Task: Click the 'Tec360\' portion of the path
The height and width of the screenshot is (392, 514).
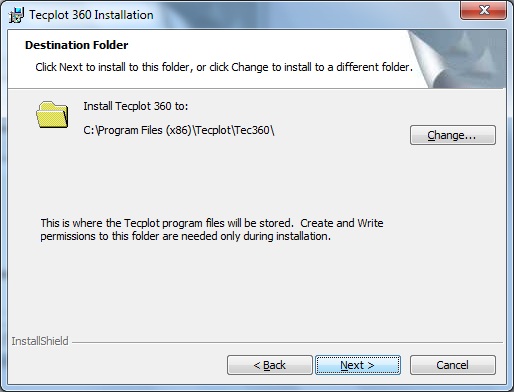Action: point(254,130)
